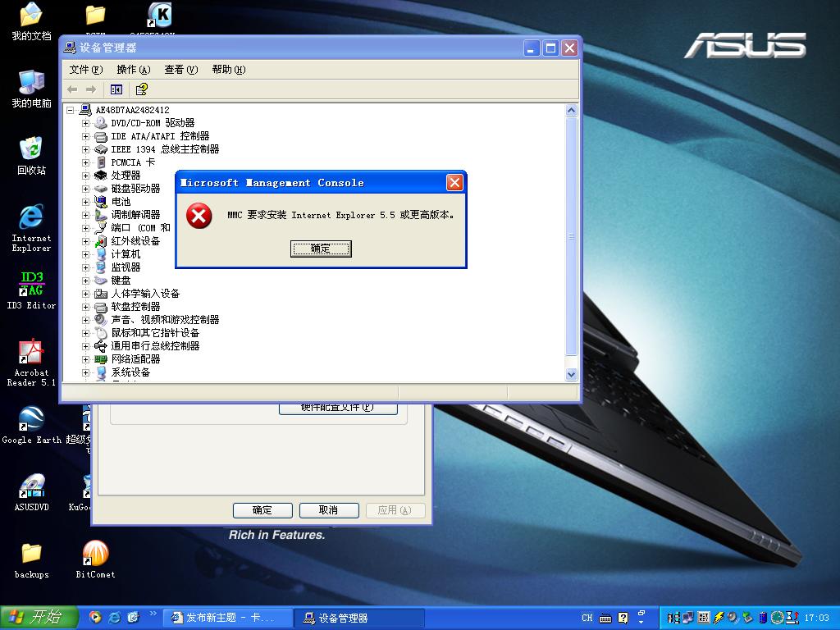Collapse the AE48D7AA2482412 root node

[71, 110]
